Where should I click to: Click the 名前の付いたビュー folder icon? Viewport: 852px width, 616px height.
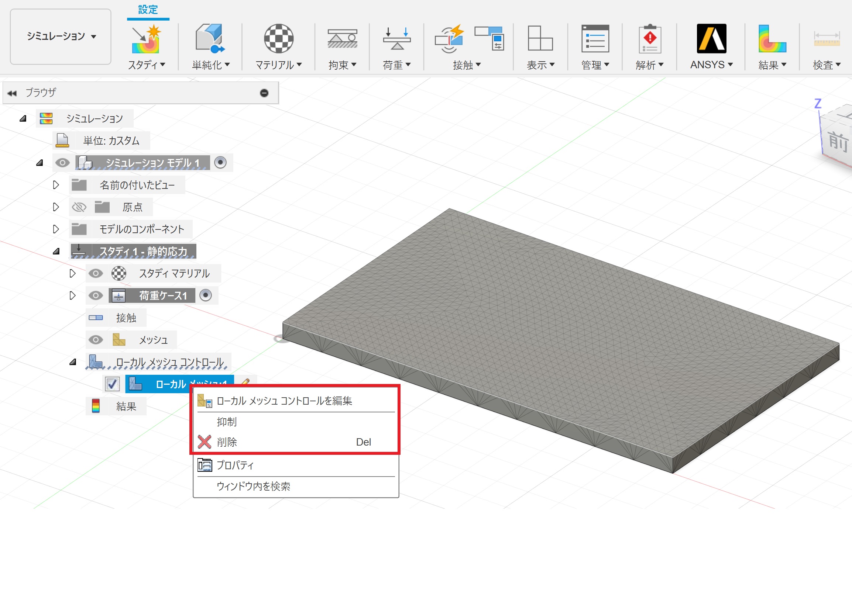click(79, 185)
